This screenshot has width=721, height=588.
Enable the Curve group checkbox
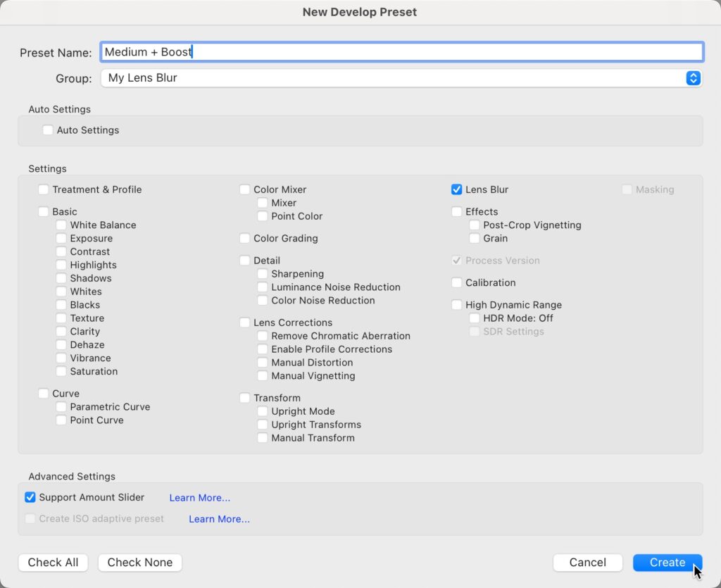tap(43, 394)
